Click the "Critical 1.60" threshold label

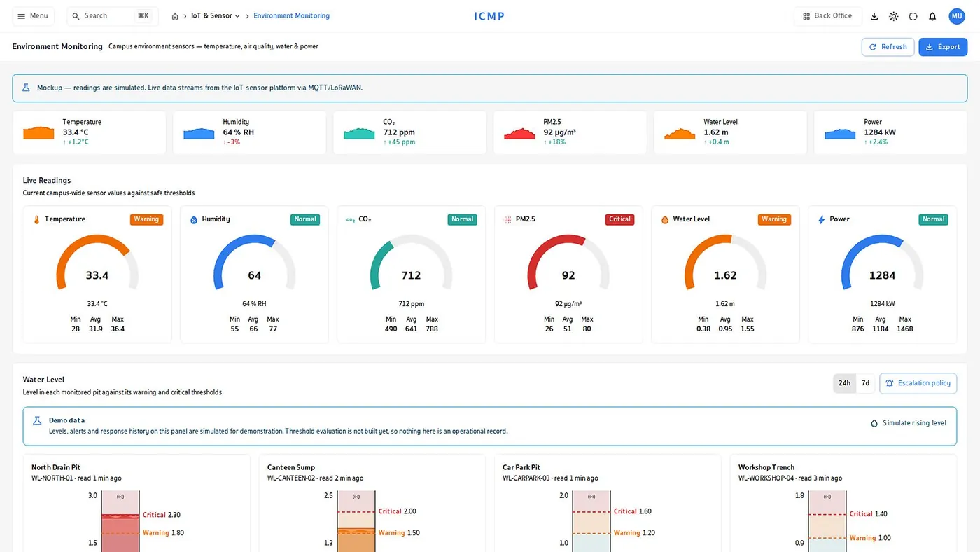pos(633,511)
